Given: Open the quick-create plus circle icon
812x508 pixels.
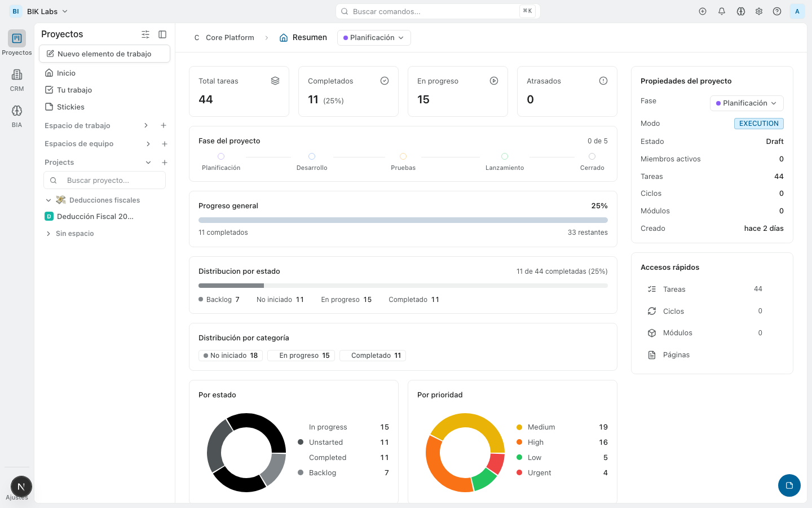Looking at the screenshot, I should (x=703, y=11).
